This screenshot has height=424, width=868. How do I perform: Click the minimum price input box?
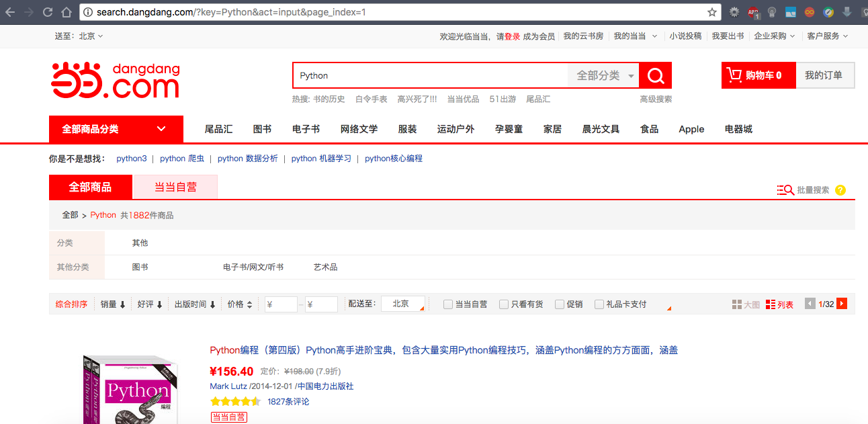tap(281, 304)
